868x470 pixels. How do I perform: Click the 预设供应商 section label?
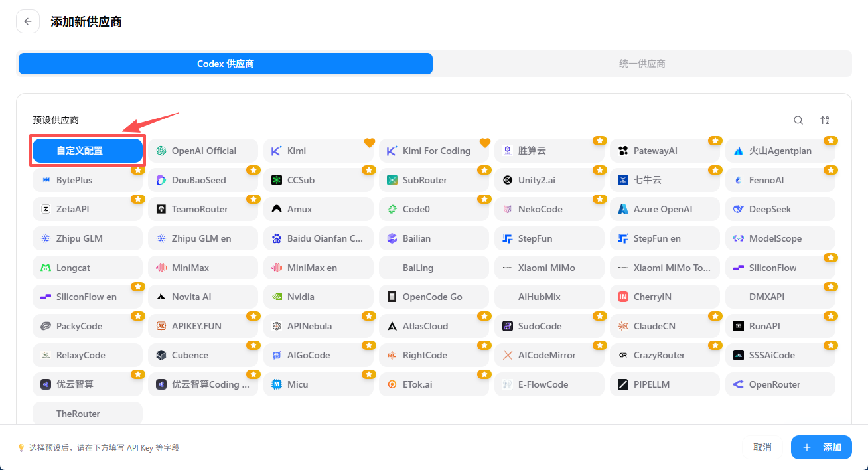pos(56,120)
